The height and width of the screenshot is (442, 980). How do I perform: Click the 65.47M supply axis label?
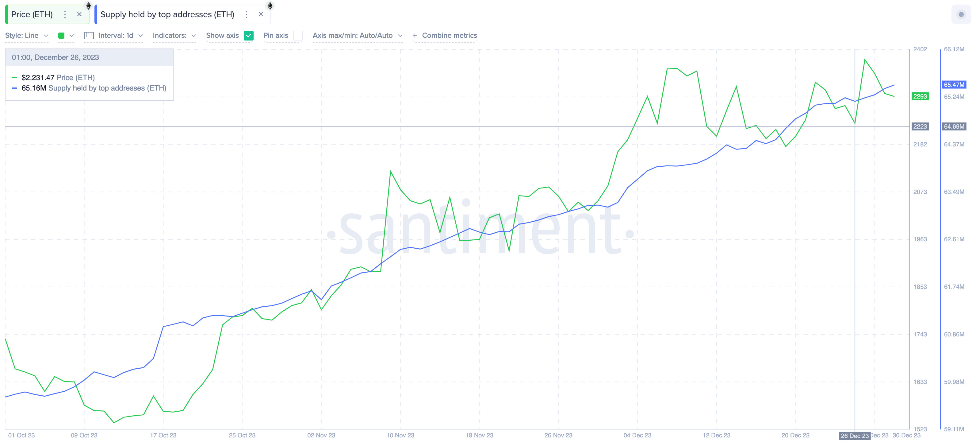coord(954,84)
